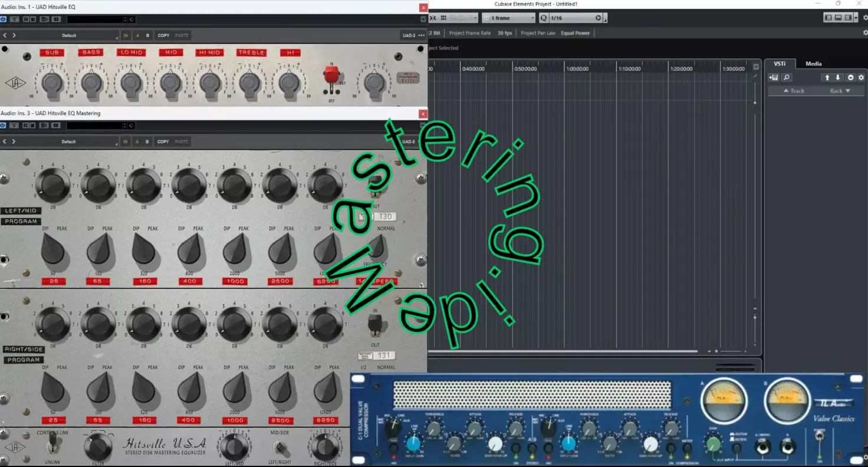This screenshot has height=467, width=868.
Task: Enable Read automation (R) in Ins. 1 plugin window
Action: pos(27,19)
